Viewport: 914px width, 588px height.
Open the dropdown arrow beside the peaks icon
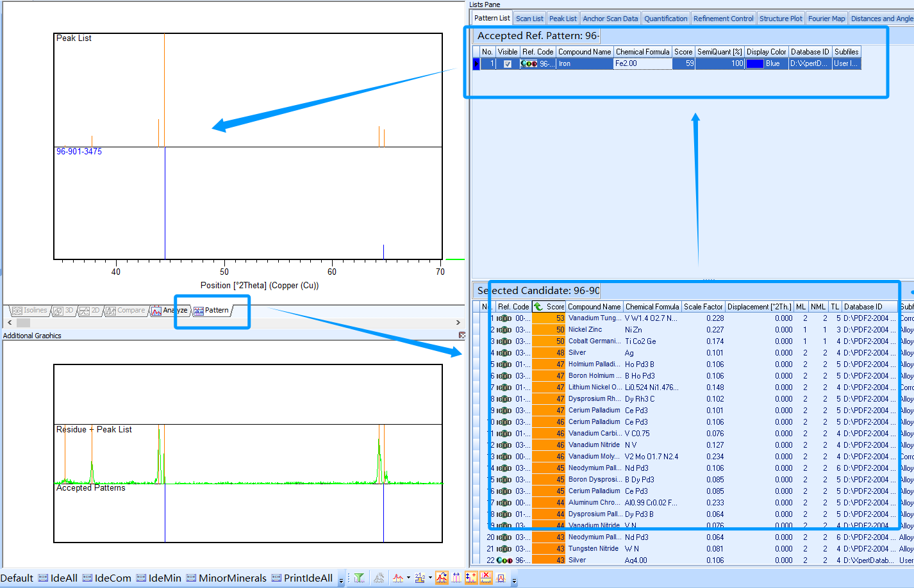click(408, 577)
